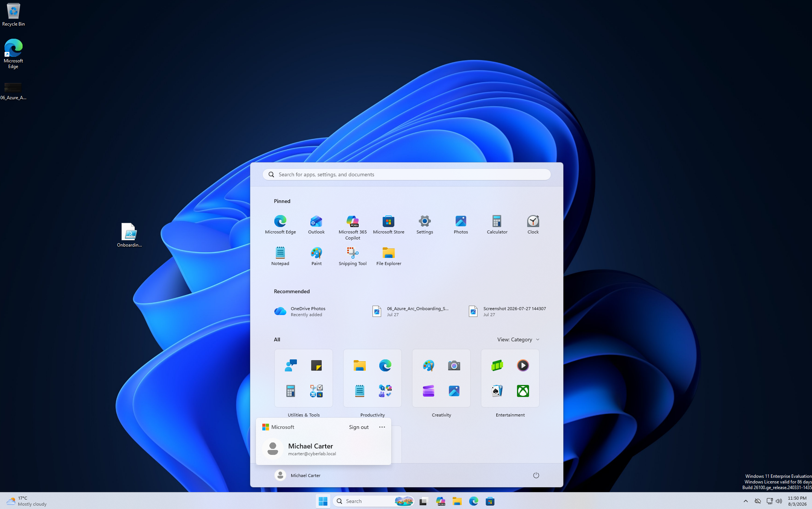Open network status tray icon
The width and height of the screenshot is (812, 509).
tap(769, 501)
